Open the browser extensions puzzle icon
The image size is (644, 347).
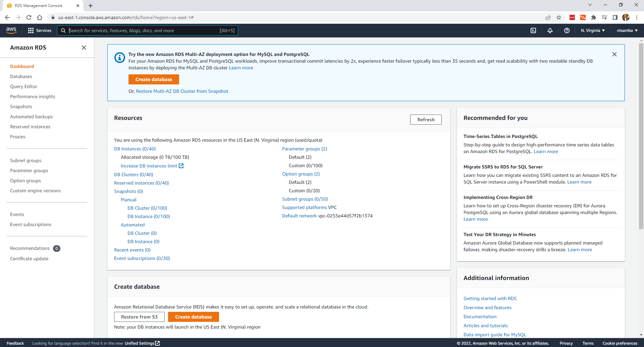pos(594,17)
